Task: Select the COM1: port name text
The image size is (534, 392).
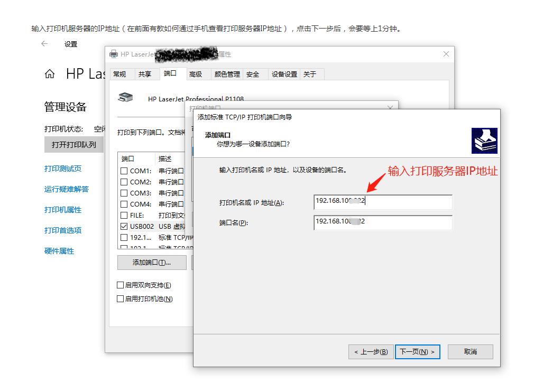Action: coord(141,171)
